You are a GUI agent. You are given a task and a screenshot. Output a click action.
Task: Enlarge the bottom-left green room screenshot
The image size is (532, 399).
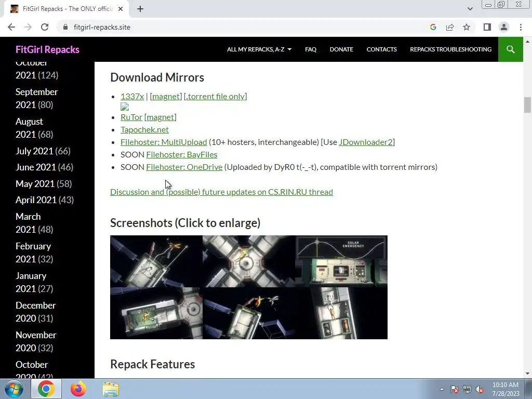click(x=156, y=313)
